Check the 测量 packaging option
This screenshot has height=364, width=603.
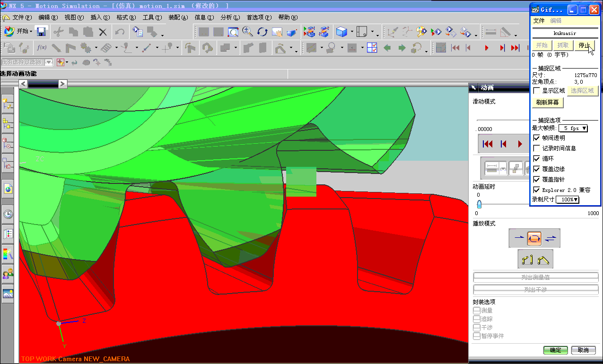tap(477, 311)
